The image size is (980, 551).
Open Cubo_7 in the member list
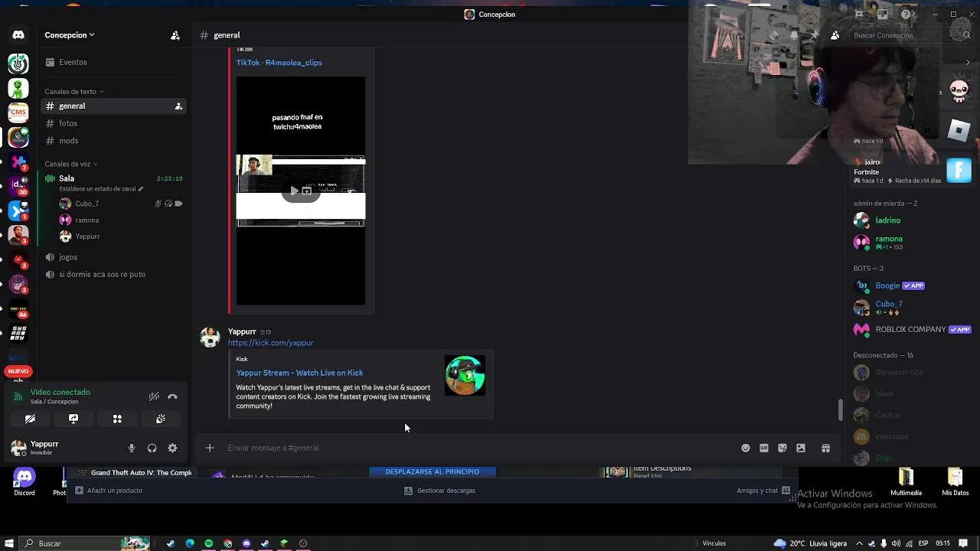pyautogui.click(x=889, y=308)
